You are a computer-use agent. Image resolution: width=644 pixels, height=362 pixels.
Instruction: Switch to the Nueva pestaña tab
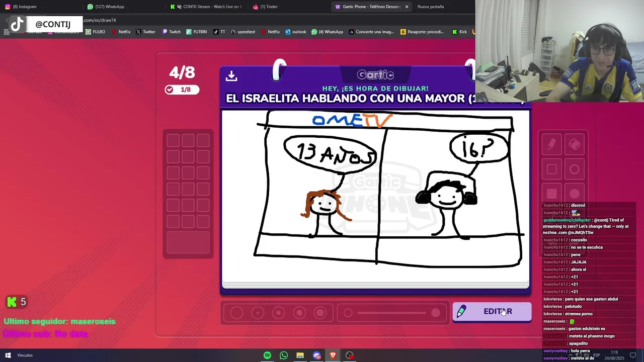[x=431, y=7]
